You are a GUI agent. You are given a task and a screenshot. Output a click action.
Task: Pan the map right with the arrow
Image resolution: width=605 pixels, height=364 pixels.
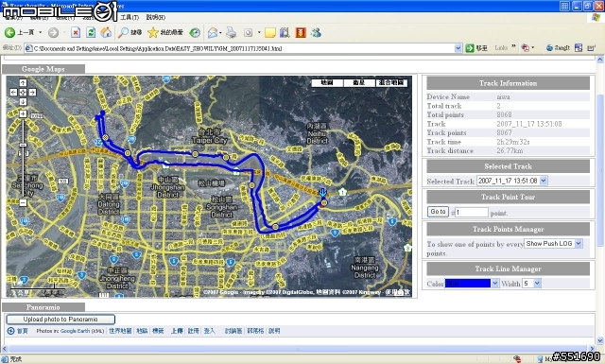[x=32, y=93]
